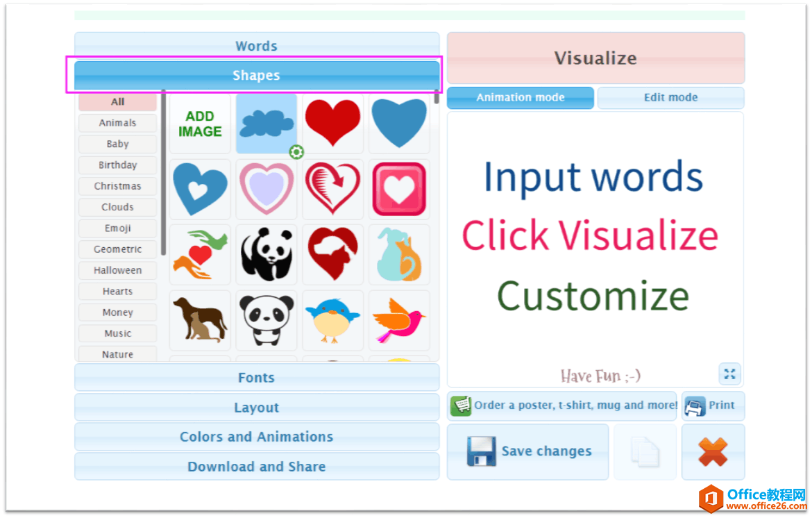812x518 pixels.
Task: Filter shapes by Music category
Action: (x=117, y=333)
